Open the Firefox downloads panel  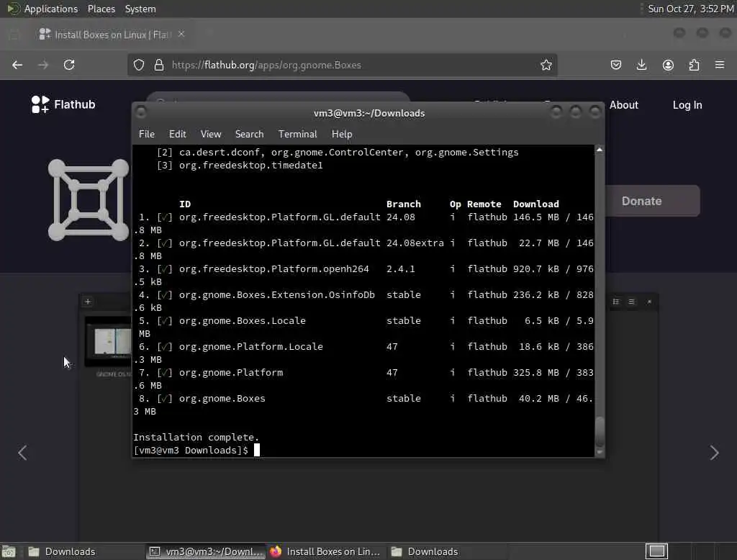(641, 65)
